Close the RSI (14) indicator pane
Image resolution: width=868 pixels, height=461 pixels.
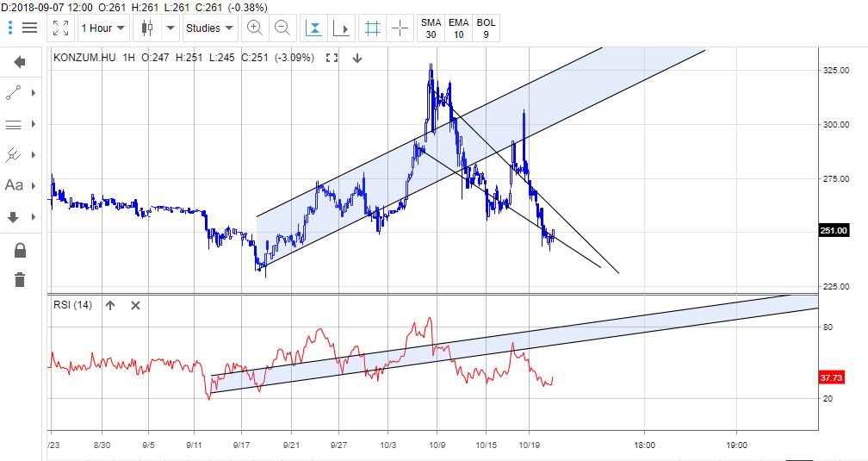[x=136, y=305]
